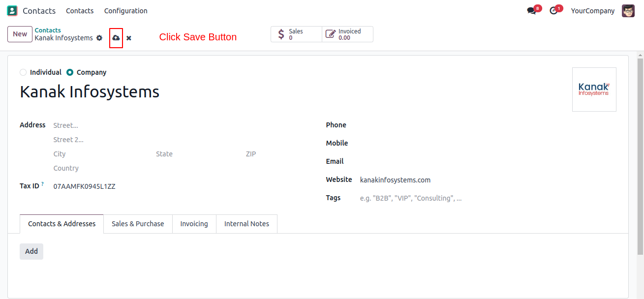Click the vertical page scrollbar
This screenshot has height=299, width=644.
640,156
